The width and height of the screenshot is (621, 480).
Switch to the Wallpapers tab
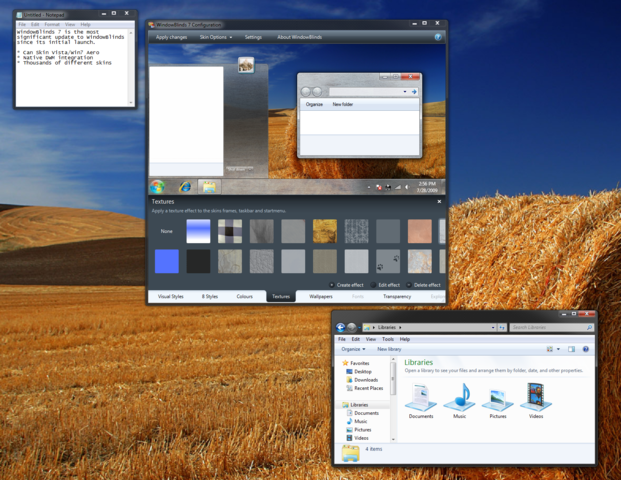tap(321, 296)
